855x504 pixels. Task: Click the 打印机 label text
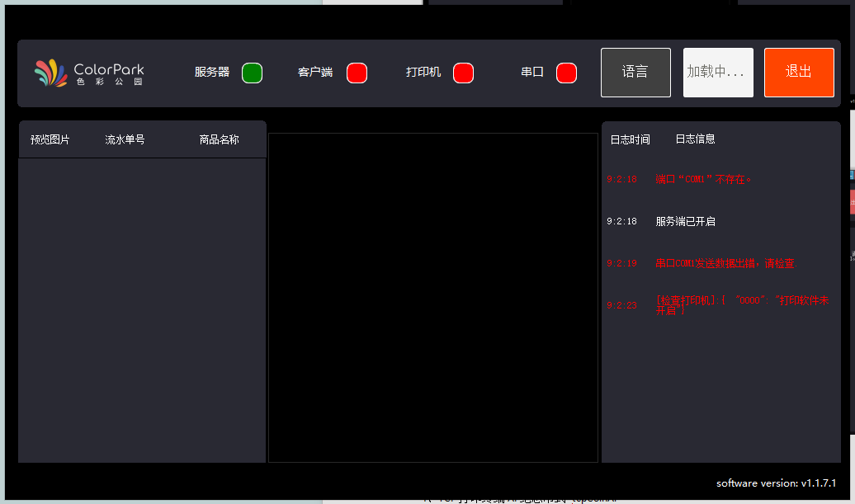[423, 73]
